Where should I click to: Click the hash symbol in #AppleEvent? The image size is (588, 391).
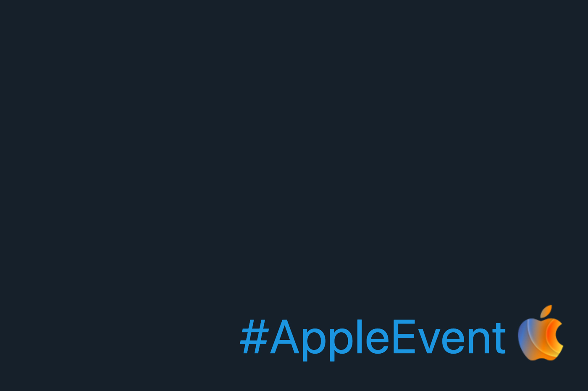click(254, 337)
